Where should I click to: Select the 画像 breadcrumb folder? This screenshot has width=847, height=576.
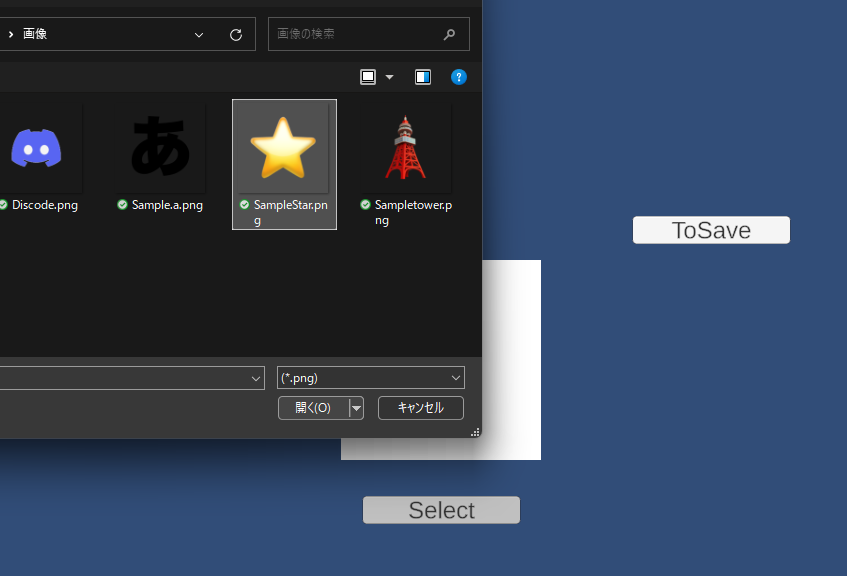pos(35,34)
